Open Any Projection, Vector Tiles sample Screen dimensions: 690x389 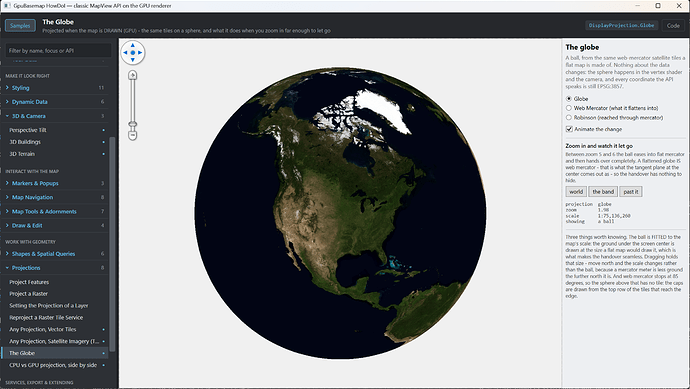point(55,329)
